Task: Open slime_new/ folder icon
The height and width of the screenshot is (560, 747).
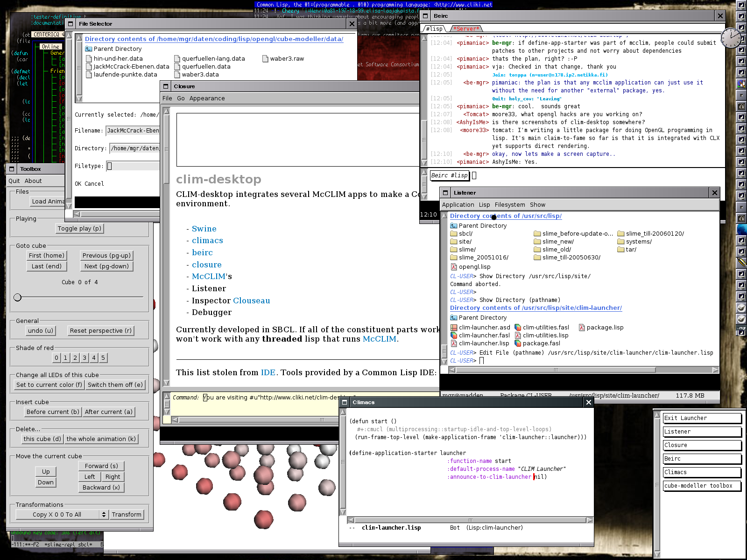Action: (x=537, y=242)
